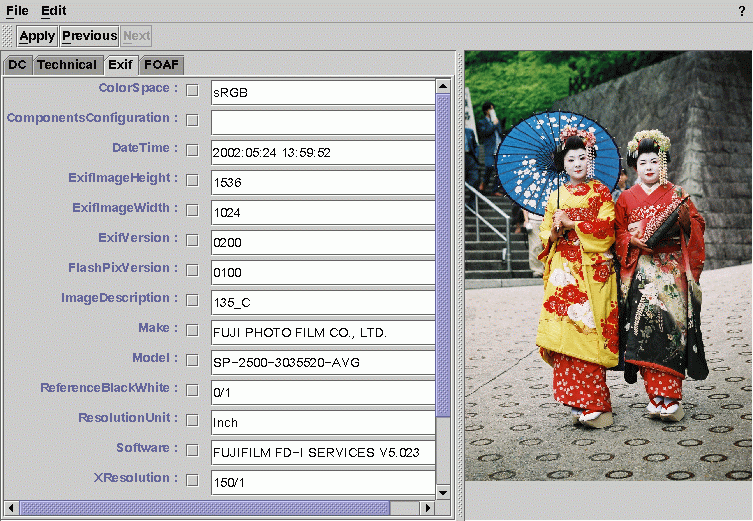Open the File menu
Image resolution: width=753 pixels, height=521 pixels.
click(17, 10)
